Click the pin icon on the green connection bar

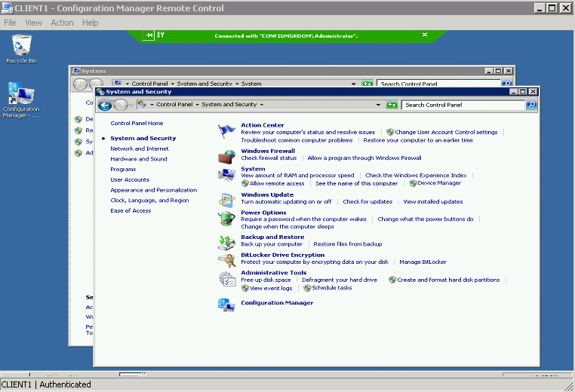pyautogui.click(x=149, y=35)
